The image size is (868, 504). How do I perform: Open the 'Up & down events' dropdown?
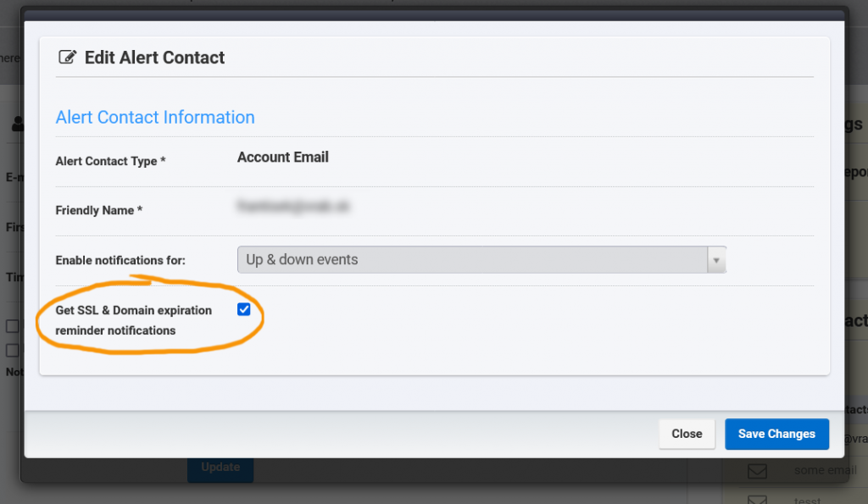tap(475, 260)
